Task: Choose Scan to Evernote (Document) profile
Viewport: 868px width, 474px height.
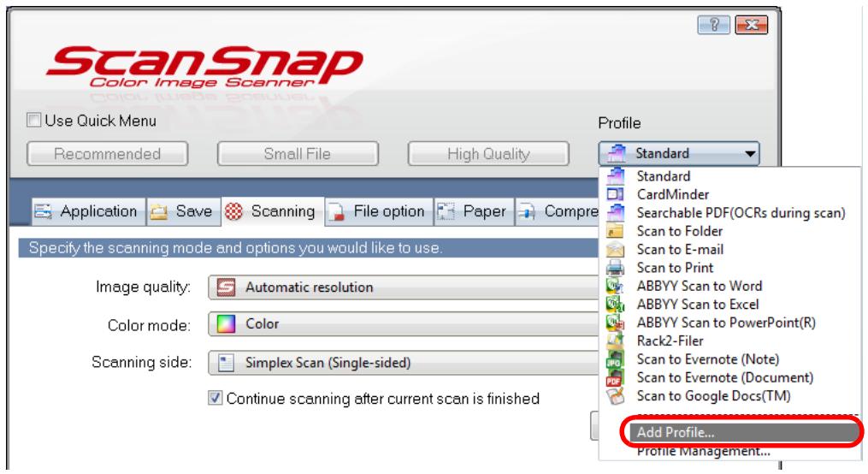Action: point(724,377)
